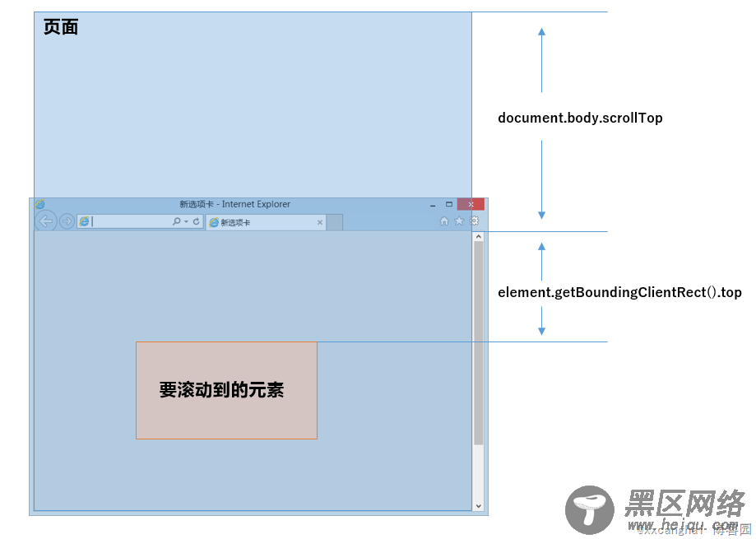The width and height of the screenshot is (756, 539).
Task: Open a new blank tab button
Action: 335,223
